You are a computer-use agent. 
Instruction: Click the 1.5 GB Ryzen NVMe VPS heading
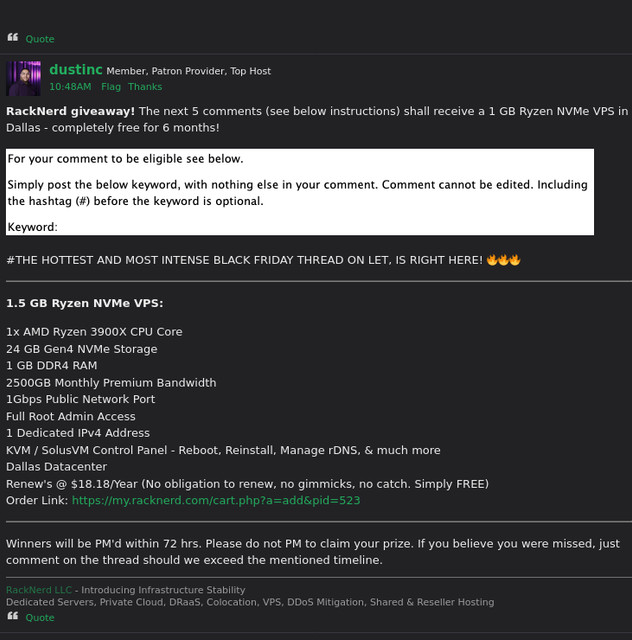click(85, 303)
